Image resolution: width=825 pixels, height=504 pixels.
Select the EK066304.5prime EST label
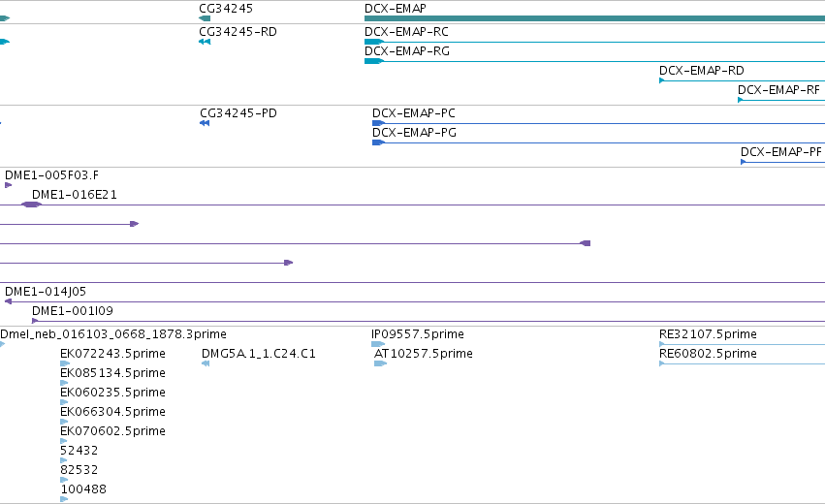[112, 412]
